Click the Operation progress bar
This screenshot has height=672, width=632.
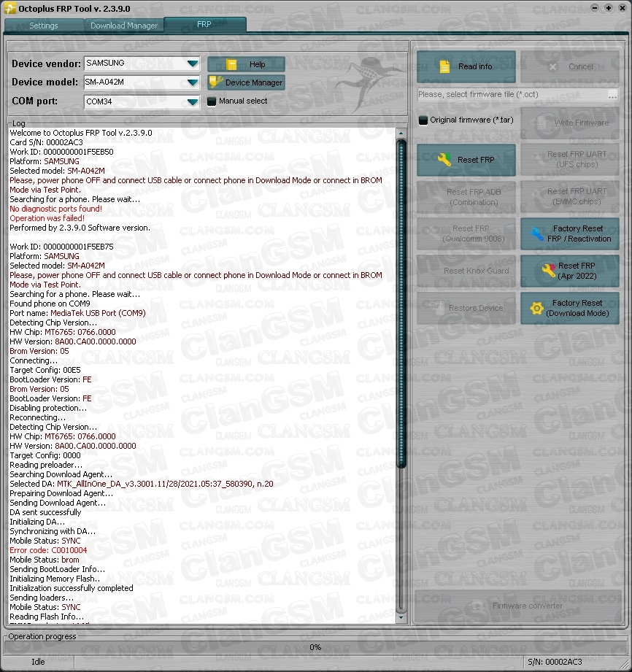[x=315, y=647]
